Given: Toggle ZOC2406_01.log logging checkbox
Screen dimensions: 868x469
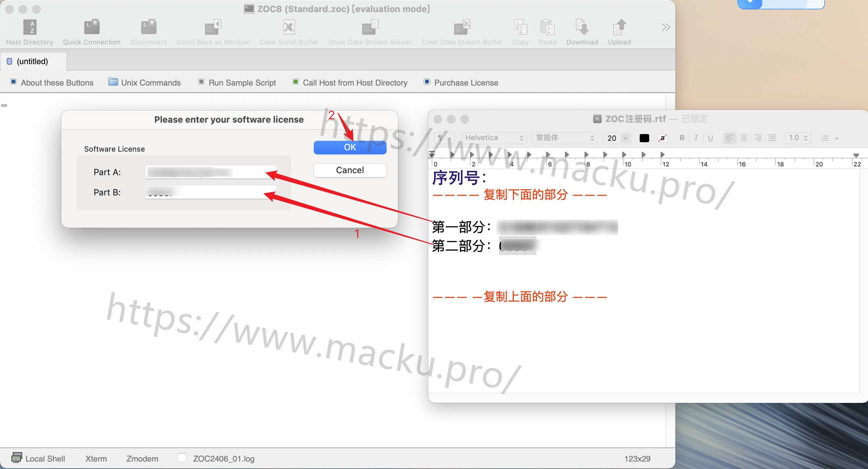Looking at the screenshot, I should coord(181,458).
